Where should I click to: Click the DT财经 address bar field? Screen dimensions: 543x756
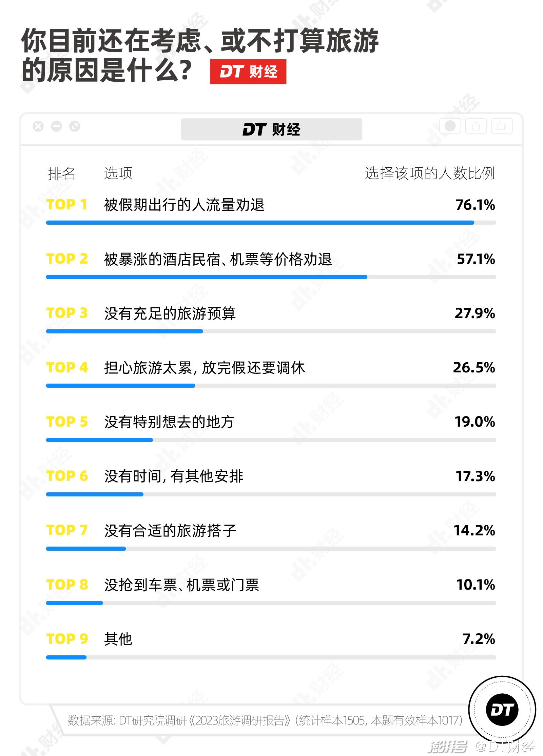271,129
